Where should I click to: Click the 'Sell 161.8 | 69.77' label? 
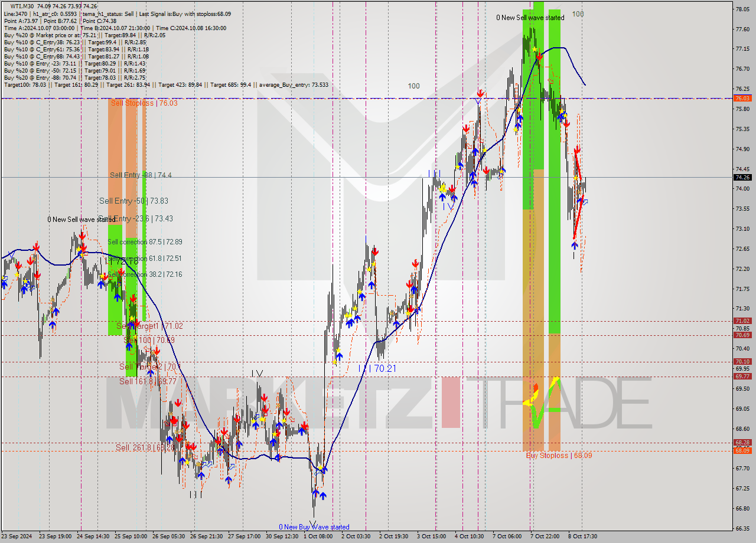click(148, 381)
